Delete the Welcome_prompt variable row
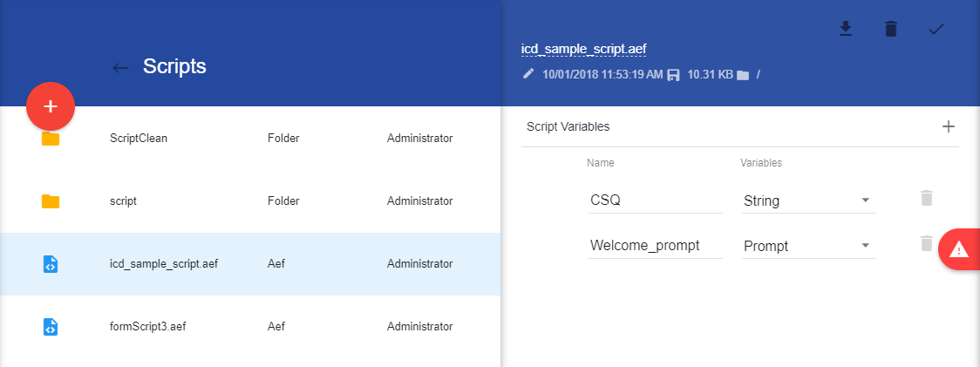 (x=927, y=244)
